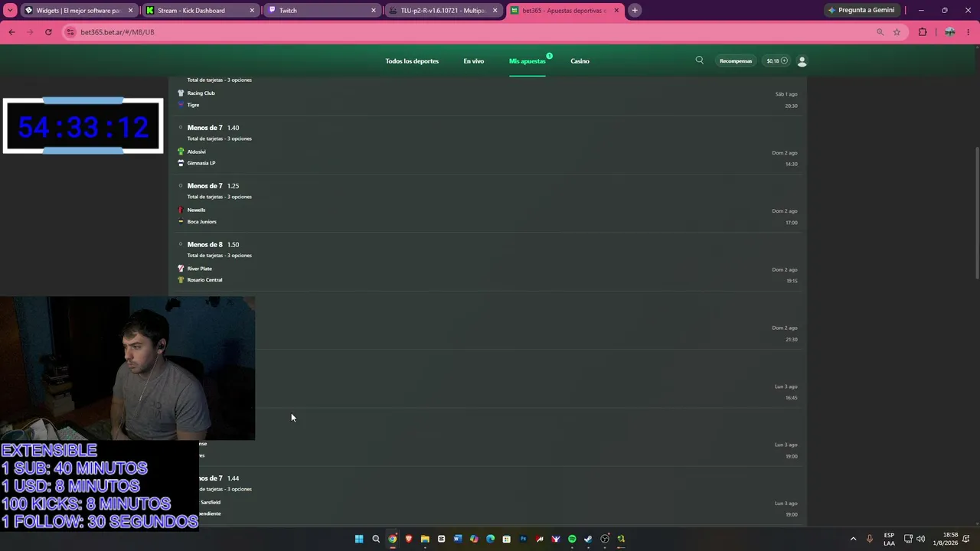
Task: Click the zoom magnifier in address bar
Action: pyautogui.click(x=880, y=32)
